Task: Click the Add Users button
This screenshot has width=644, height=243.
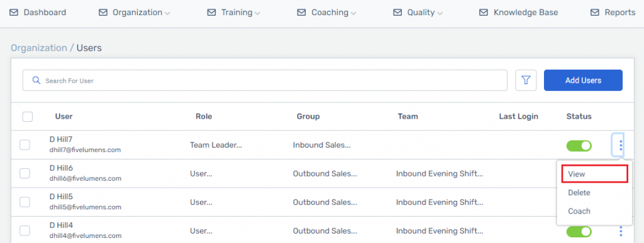Action: pos(583,80)
